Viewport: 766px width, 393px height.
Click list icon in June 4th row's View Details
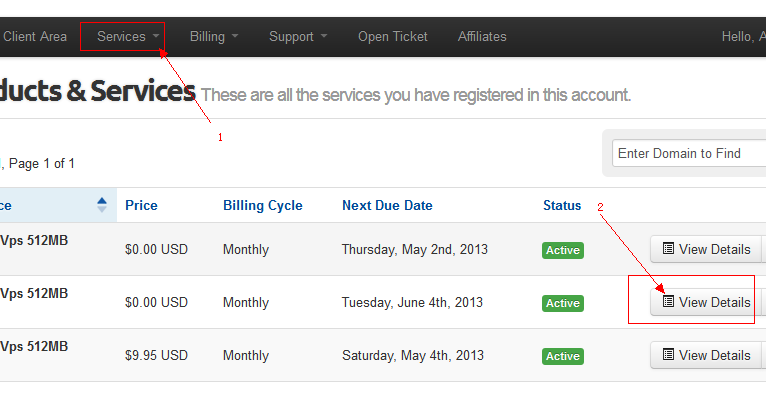(x=668, y=301)
